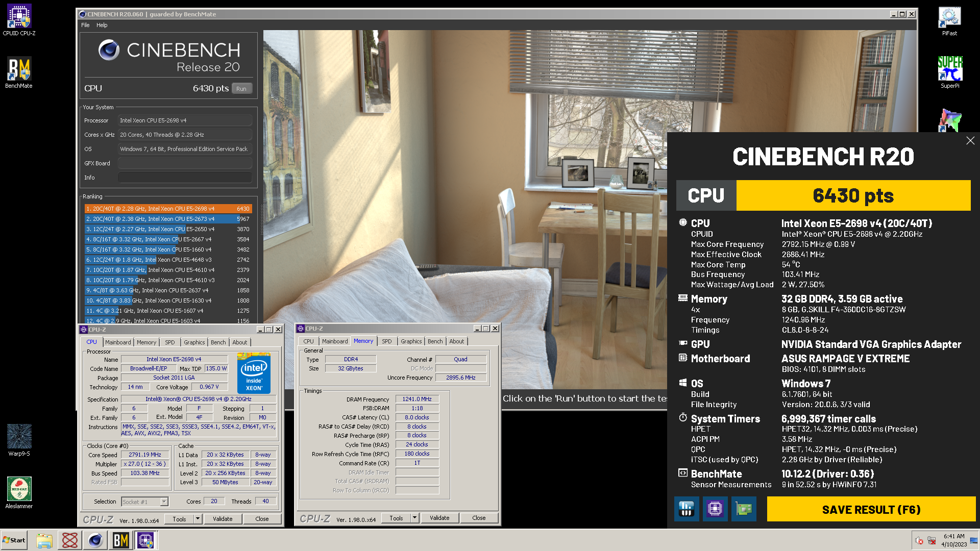This screenshot has width=980, height=551.
Task: Expand the Socket #1 selection dropdown
Action: pyautogui.click(x=164, y=502)
